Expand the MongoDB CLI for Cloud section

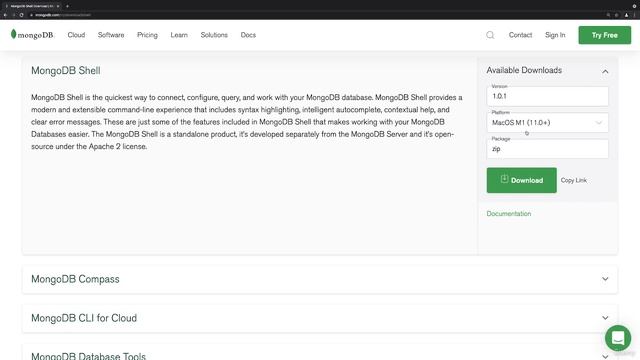click(x=320, y=318)
